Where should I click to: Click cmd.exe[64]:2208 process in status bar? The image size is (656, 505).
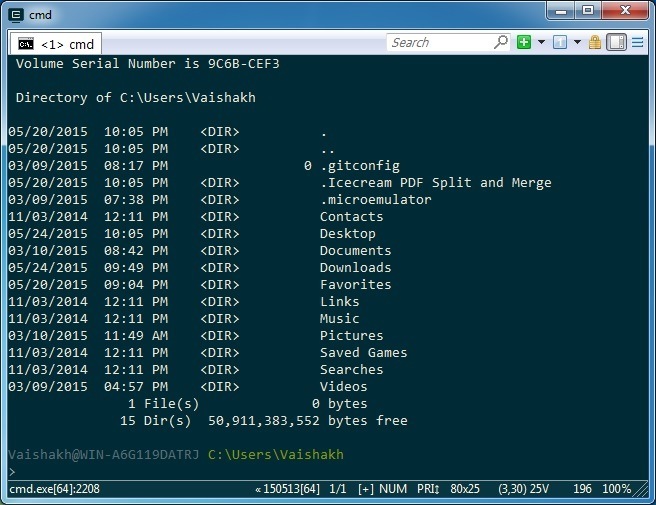tap(54, 489)
